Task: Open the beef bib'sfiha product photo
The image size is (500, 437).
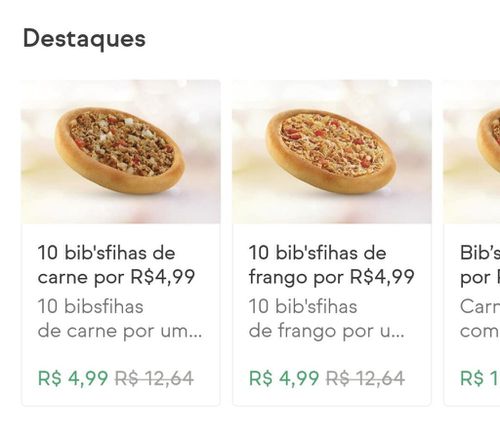Action: click(121, 152)
